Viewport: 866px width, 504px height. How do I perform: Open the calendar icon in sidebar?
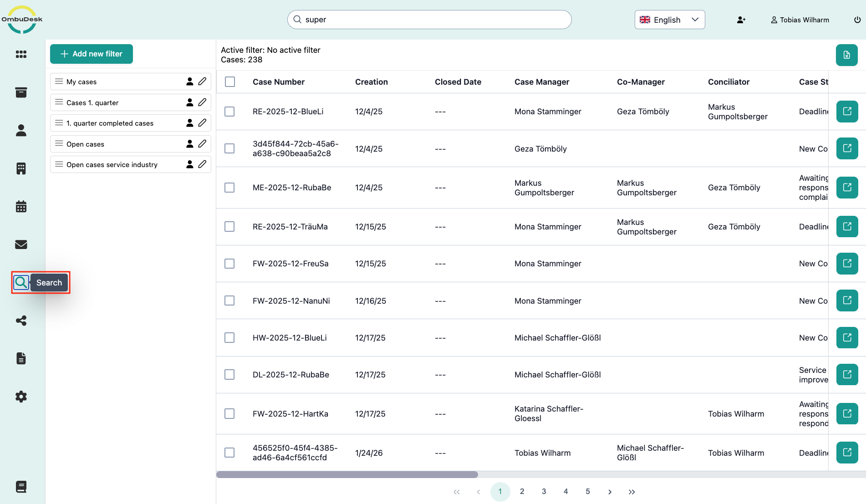[21, 207]
